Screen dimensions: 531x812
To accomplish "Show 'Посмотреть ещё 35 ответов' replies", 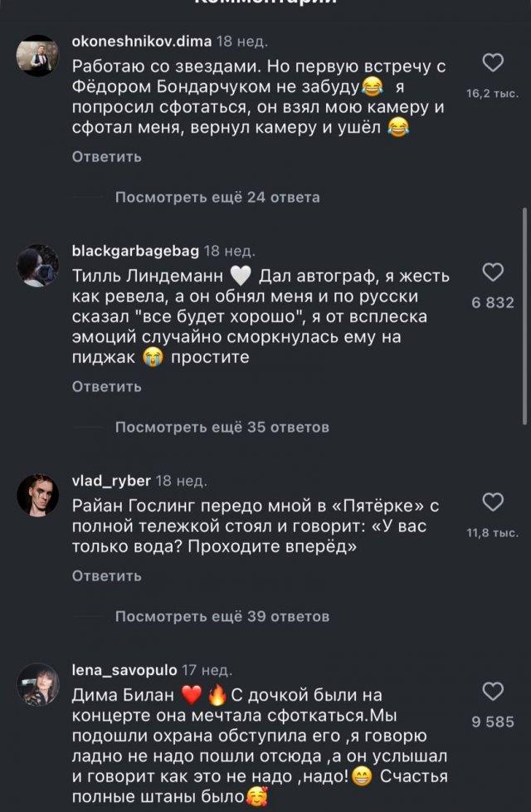I will click(x=222, y=427).
